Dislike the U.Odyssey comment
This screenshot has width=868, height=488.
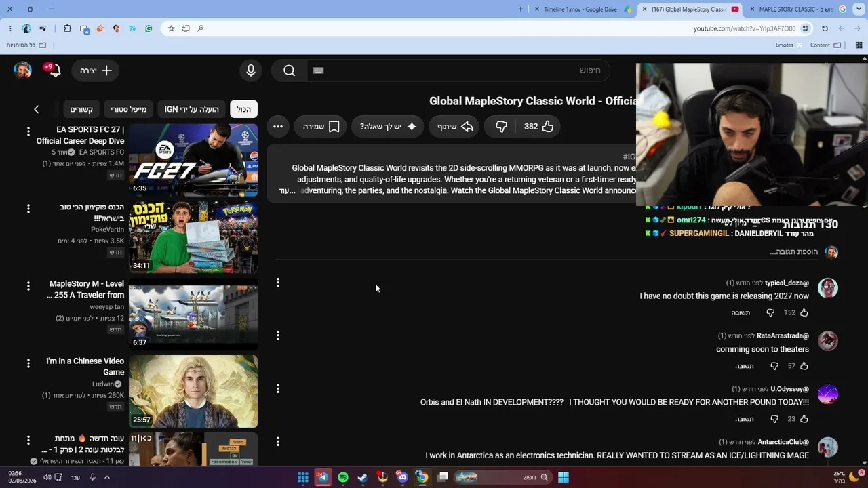(x=774, y=419)
